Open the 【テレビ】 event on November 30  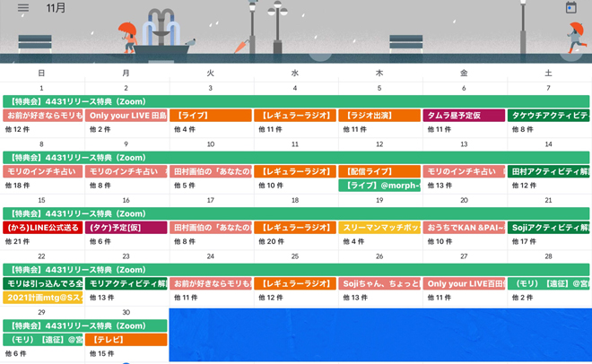point(126,340)
